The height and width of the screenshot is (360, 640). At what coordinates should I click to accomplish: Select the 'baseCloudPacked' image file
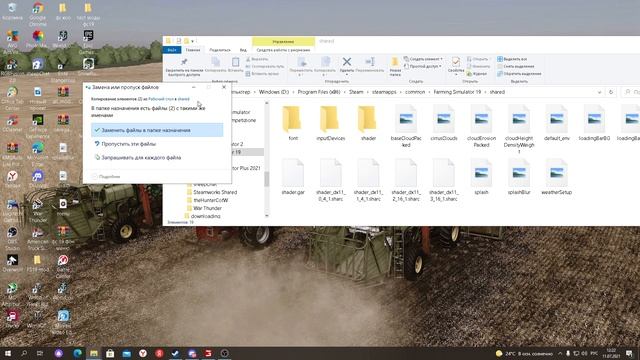click(406, 126)
